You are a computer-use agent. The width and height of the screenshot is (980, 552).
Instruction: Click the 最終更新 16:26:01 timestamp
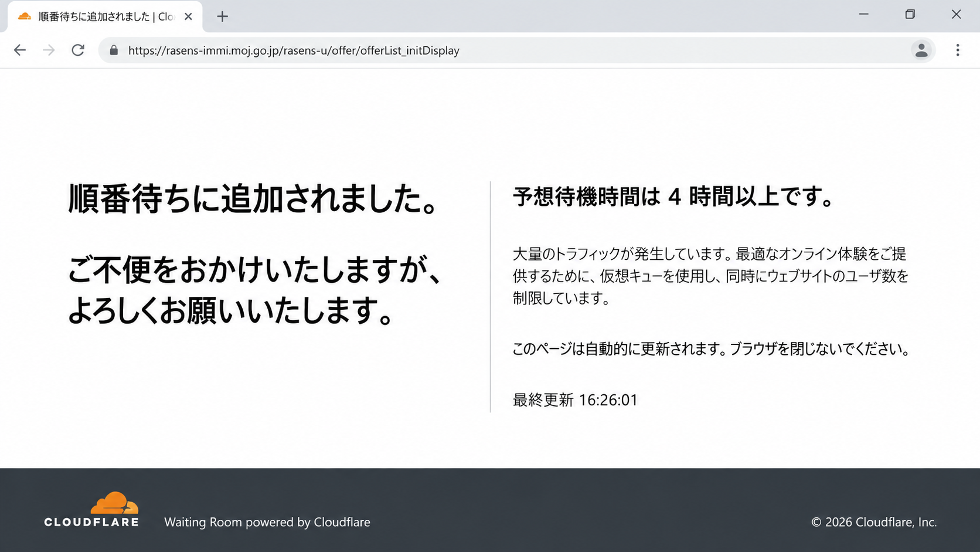pyautogui.click(x=575, y=400)
